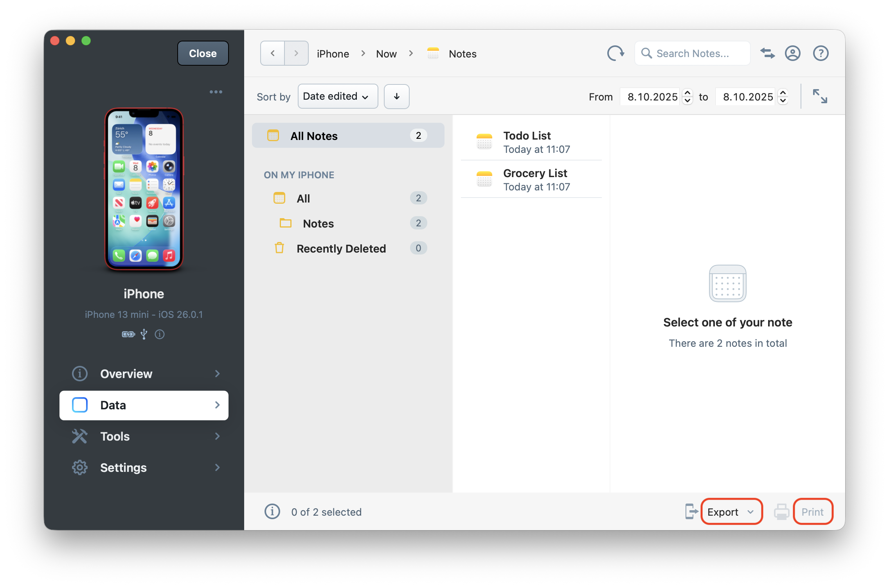The height and width of the screenshot is (588, 889).
Task: Click the help question mark icon
Action: point(821,53)
